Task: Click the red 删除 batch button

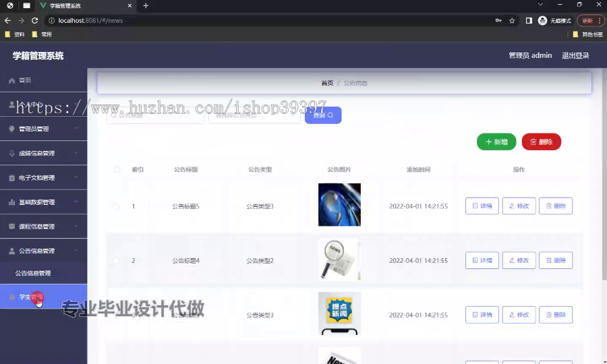Action: pyautogui.click(x=541, y=142)
